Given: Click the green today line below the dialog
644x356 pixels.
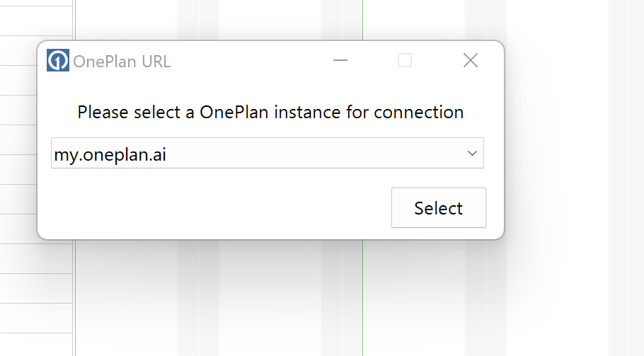Looking at the screenshot, I should (x=362, y=298).
